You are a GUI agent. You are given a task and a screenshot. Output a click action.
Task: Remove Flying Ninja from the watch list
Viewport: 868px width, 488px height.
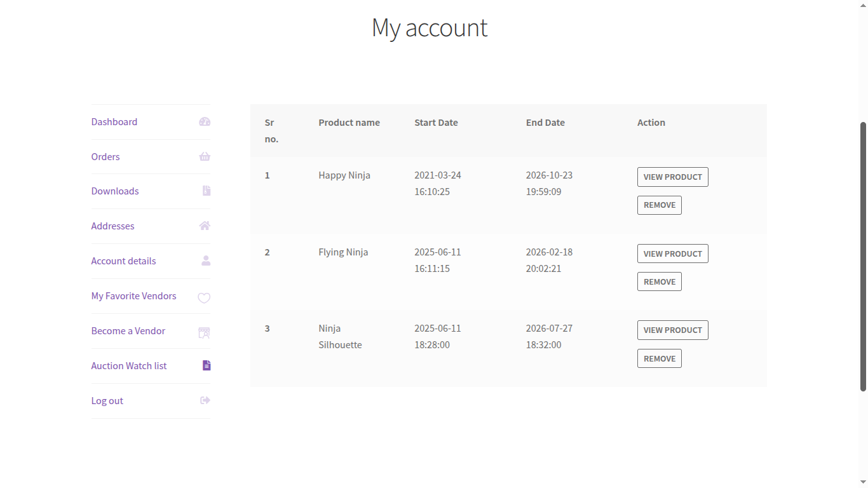pos(659,282)
